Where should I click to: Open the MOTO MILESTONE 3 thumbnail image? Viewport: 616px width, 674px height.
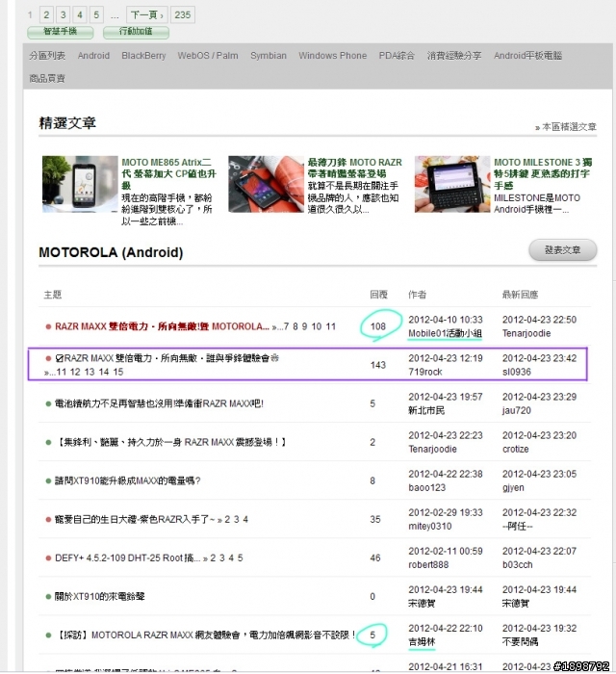[452, 184]
